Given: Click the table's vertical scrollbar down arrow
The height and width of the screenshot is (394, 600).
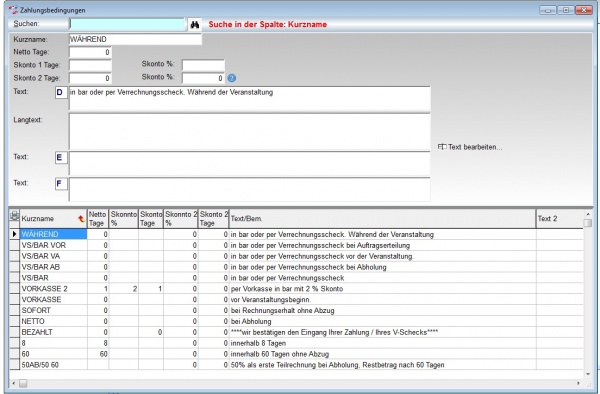Looking at the screenshot, I should pos(588,374).
